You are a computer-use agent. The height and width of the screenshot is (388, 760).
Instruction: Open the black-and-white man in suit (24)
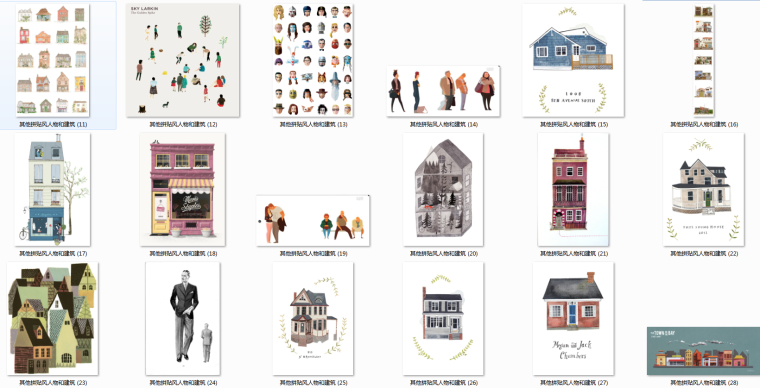(x=183, y=319)
